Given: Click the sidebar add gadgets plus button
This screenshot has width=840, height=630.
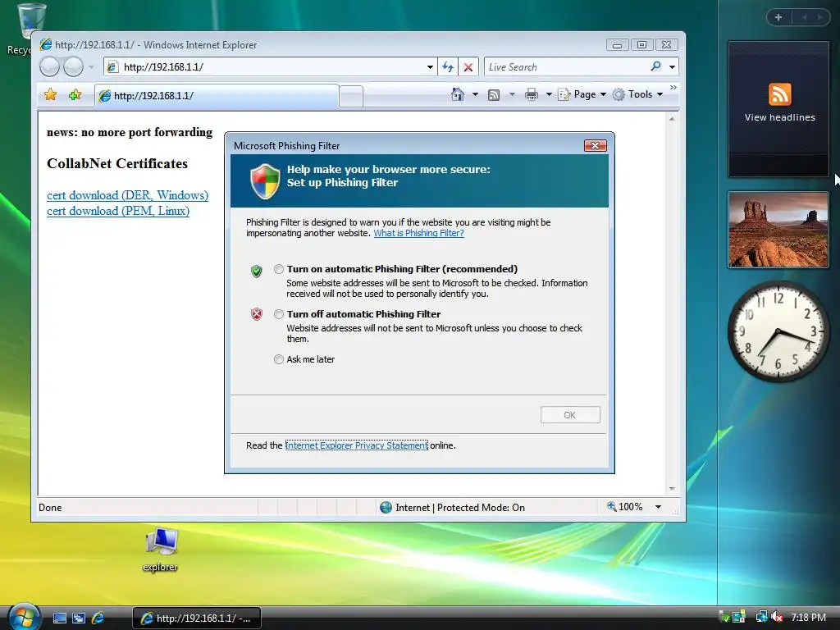Looking at the screenshot, I should 778,17.
